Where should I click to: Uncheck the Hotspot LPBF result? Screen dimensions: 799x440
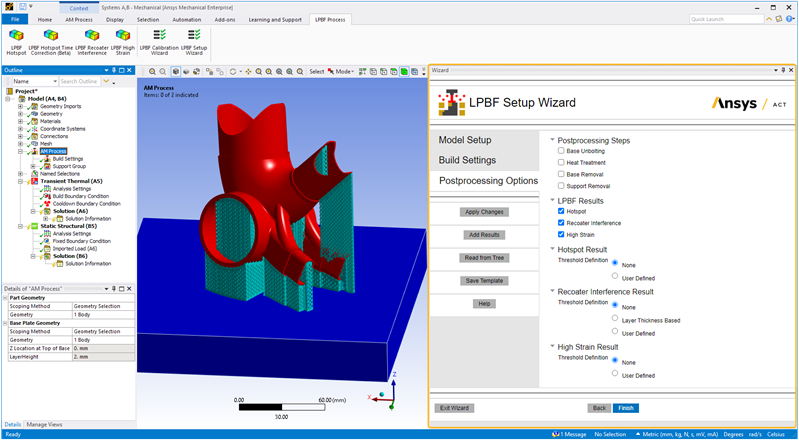pyautogui.click(x=561, y=211)
